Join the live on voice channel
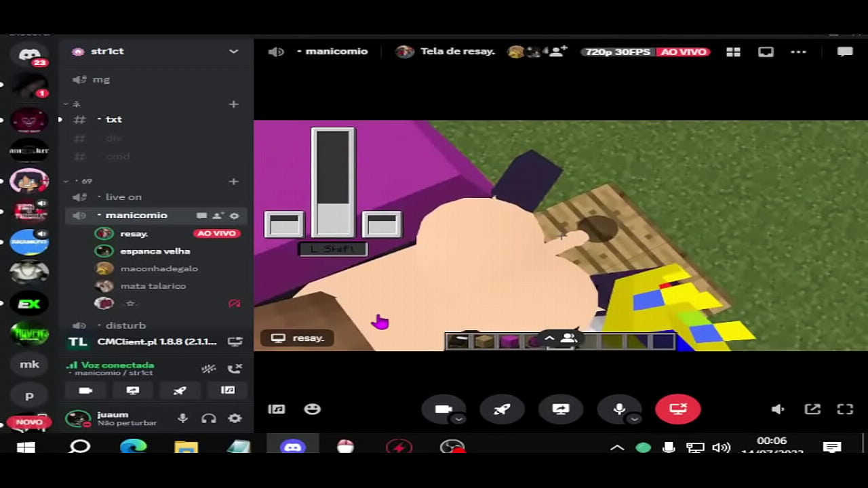 123,197
